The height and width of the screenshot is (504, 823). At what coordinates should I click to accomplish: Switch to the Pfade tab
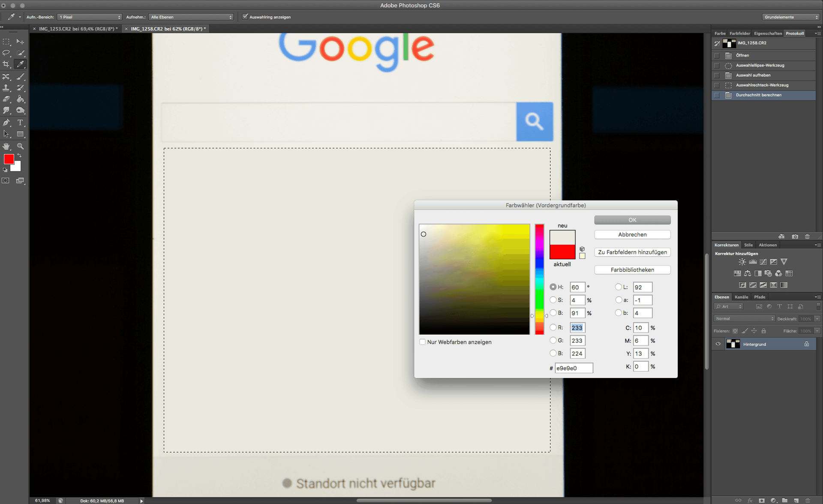[760, 297]
